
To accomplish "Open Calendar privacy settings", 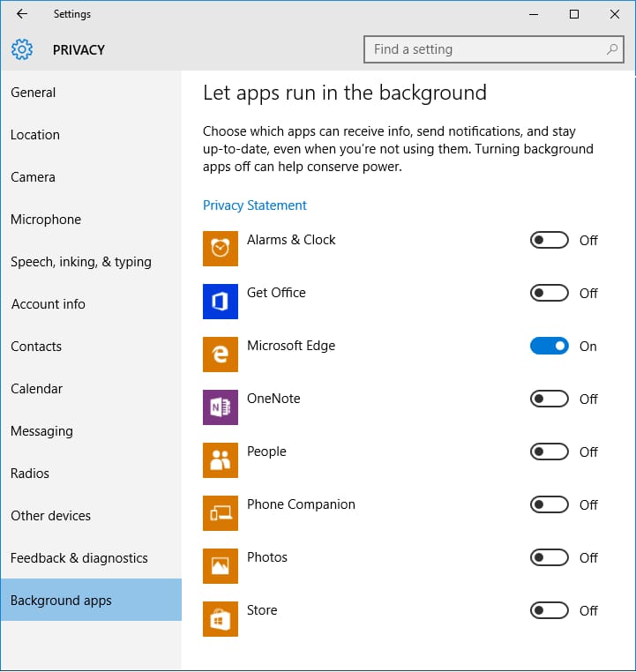I will 91,389.
